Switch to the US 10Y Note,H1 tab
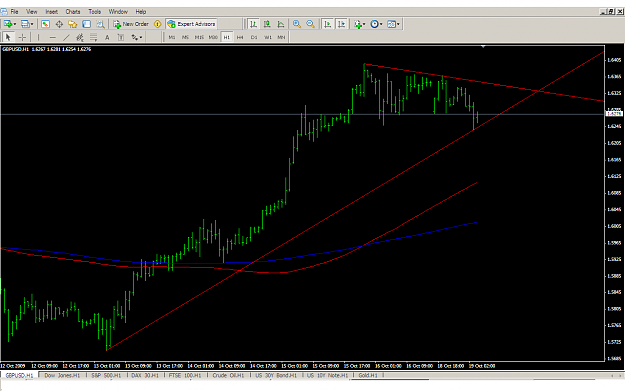Screen dimensions: 625x391 [327, 375]
